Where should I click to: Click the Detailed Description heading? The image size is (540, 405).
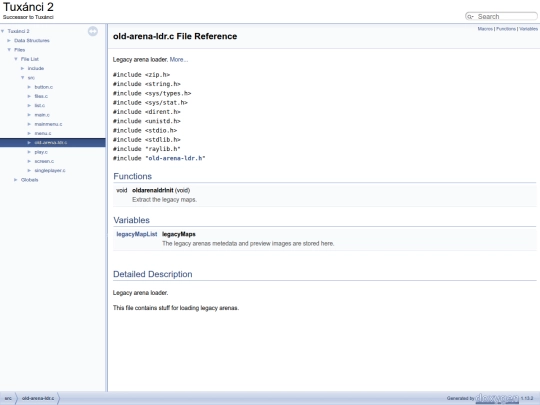tap(153, 274)
